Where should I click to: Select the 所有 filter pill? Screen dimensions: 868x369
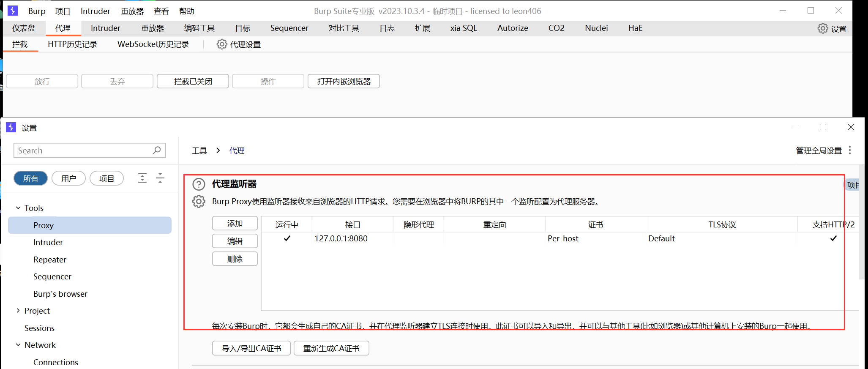(x=30, y=178)
